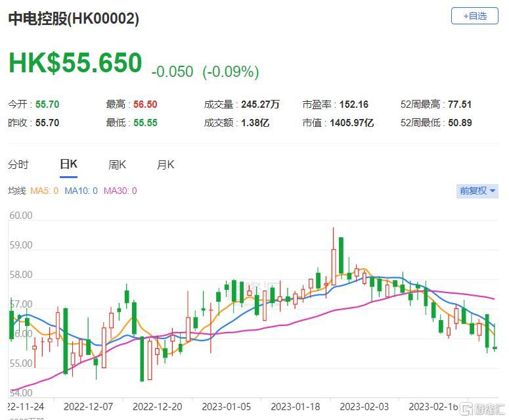Toggle the MA10 moving average legend
The height and width of the screenshot is (420, 509).
[x=81, y=191]
